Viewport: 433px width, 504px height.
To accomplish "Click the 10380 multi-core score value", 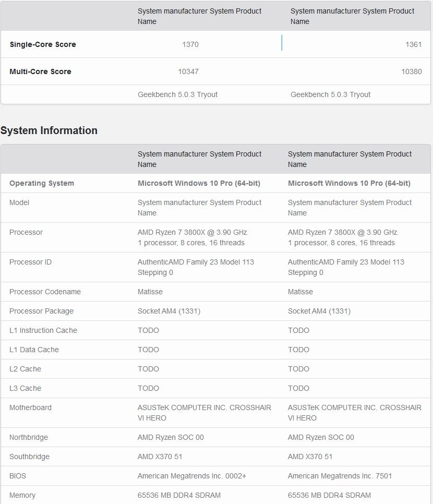I will 411,71.
